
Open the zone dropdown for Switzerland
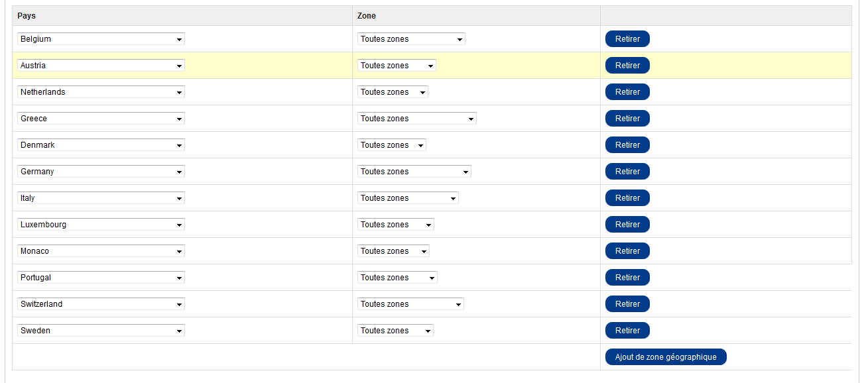click(410, 304)
